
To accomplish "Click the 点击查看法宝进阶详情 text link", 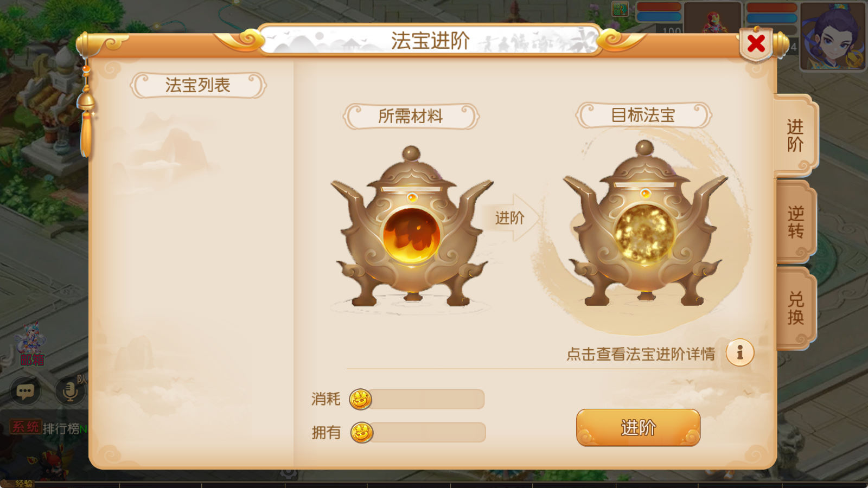I will click(640, 354).
